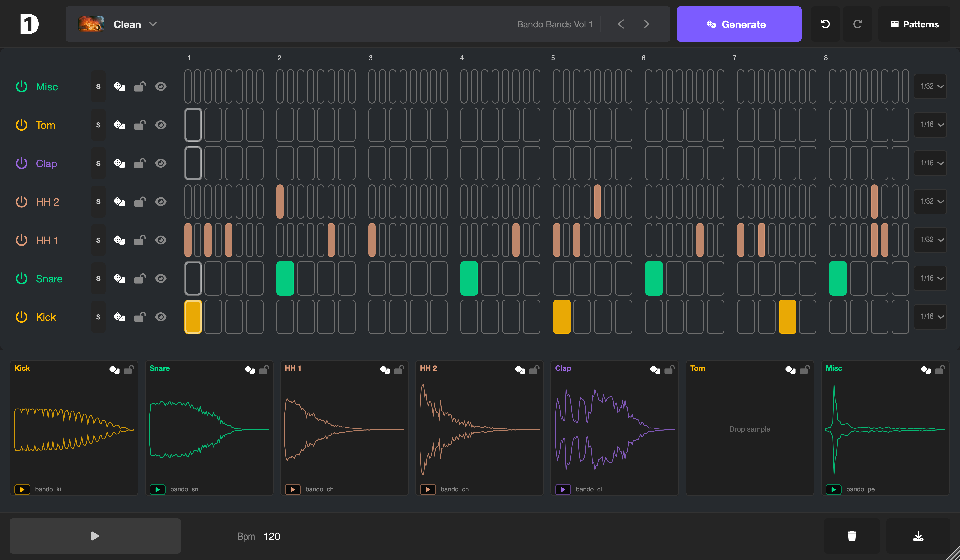The height and width of the screenshot is (560, 960).
Task: Solo the Clap track with S button
Action: [x=98, y=163]
